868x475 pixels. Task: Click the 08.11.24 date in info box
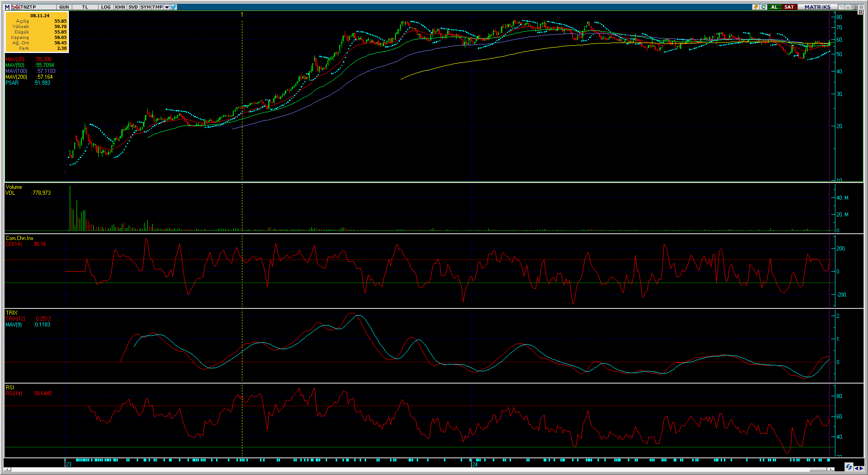click(x=40, y=15)
